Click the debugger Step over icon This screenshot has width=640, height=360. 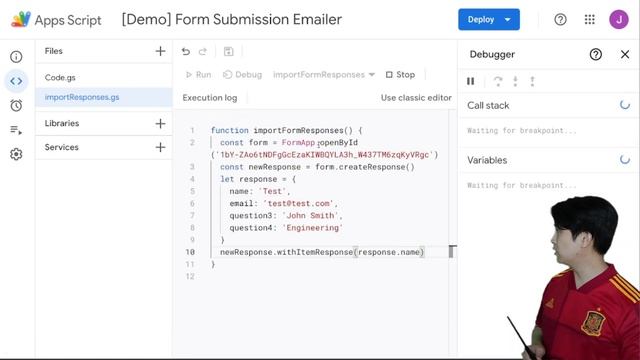498,81
